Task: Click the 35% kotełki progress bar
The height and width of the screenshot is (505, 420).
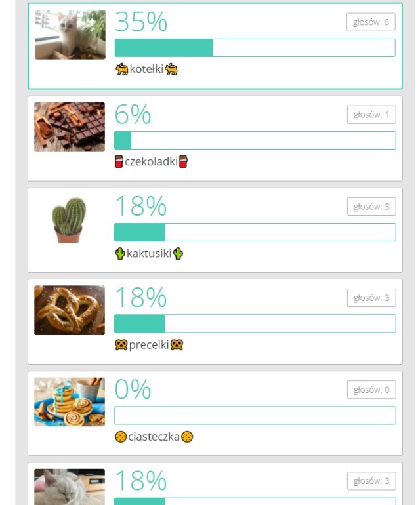Action: 255,48
